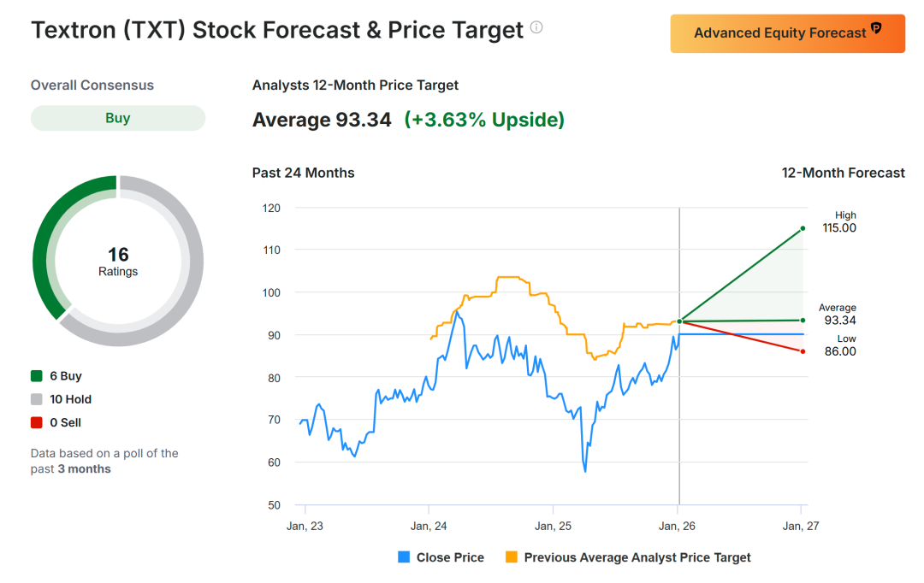924x583 pixels.
Task: Click the info icon beside the title
Action: pos(536,27)
